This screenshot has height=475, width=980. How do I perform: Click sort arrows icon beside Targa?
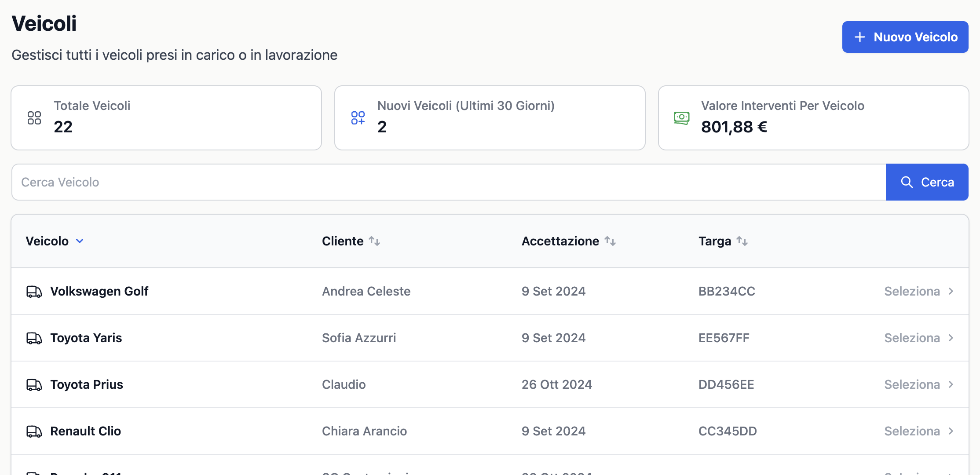[742, 241]
